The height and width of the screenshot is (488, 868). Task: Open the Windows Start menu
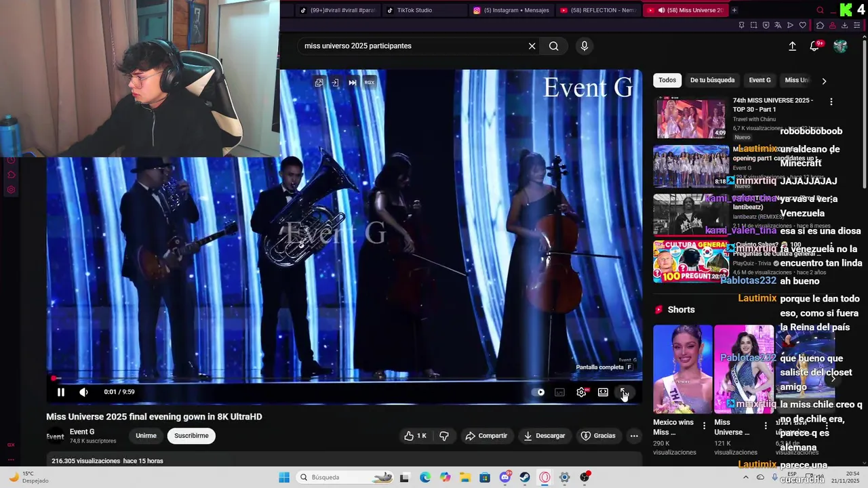pyautogui.click(x=284, y=477)
